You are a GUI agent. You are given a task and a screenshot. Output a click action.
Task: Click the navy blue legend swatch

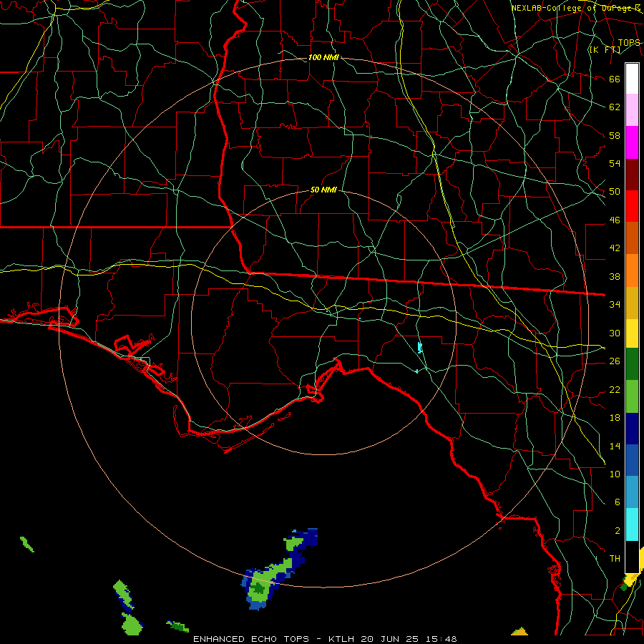tap(632, 429)
